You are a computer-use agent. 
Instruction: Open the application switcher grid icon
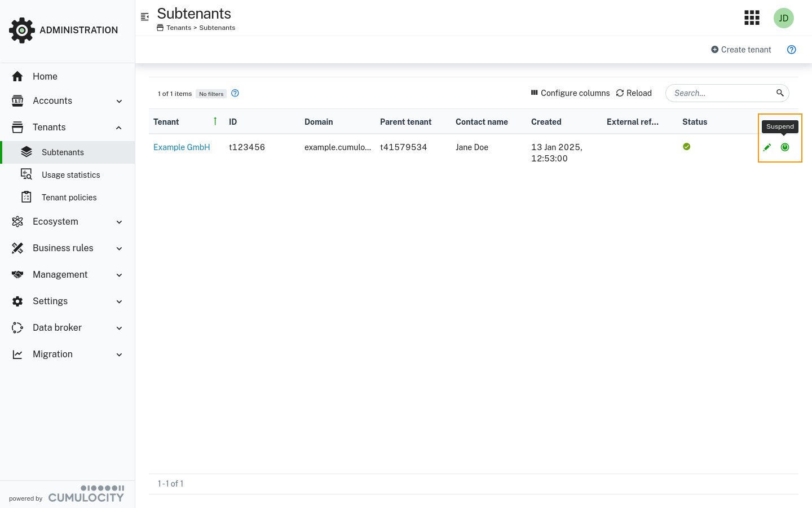pyautogui.click(x=752, y=18)
